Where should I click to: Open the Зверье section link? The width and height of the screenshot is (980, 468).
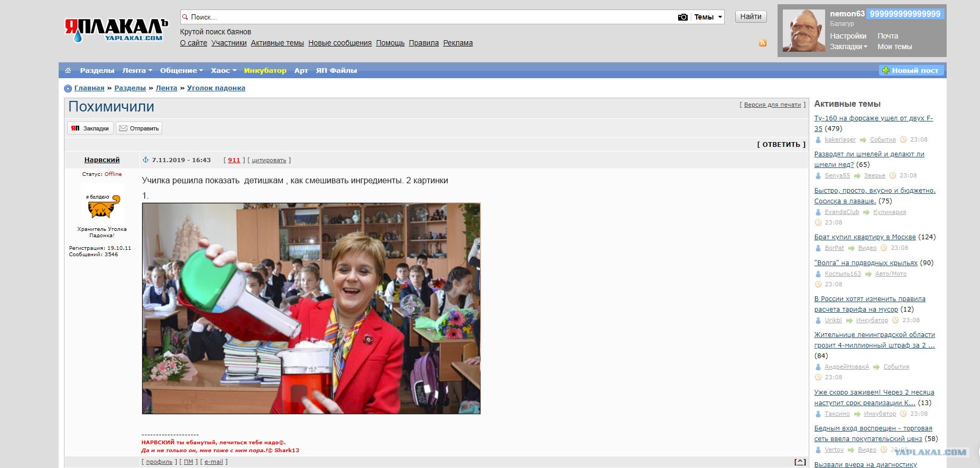874,175
